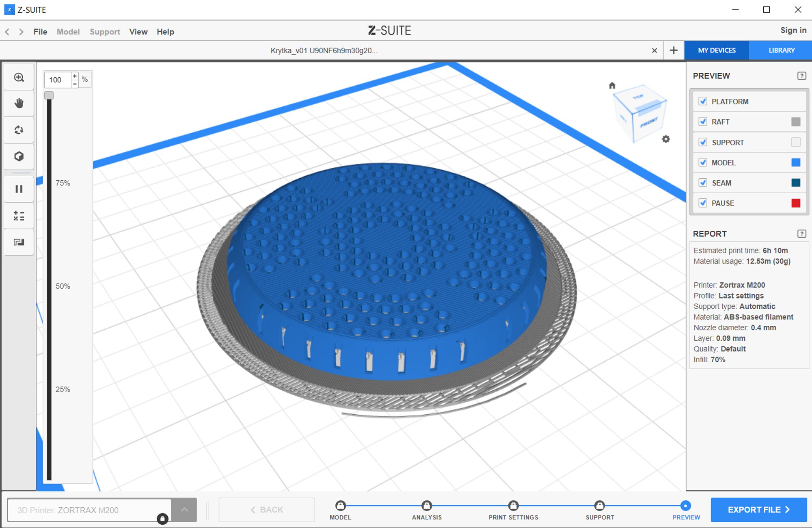The image size is (812, 528).
Task: Click the Sign in link
Action: pyautogui.click(x=793, y=30)
